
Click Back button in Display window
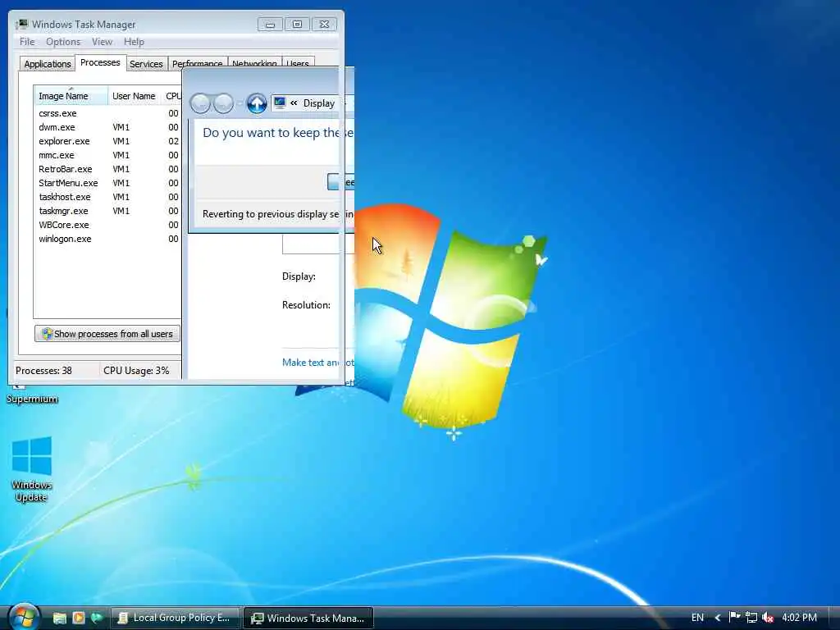(200, 103)
